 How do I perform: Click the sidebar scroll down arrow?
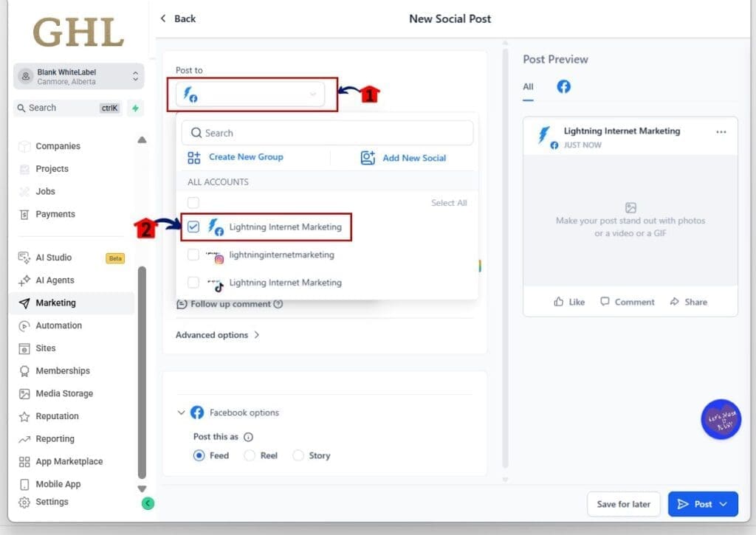pos(142,489)
